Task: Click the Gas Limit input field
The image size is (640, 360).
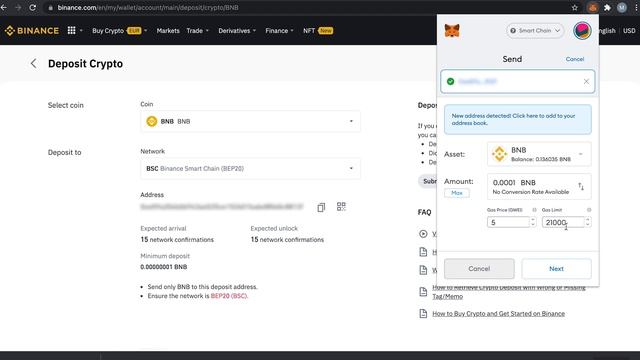Action: coord(563,222)
